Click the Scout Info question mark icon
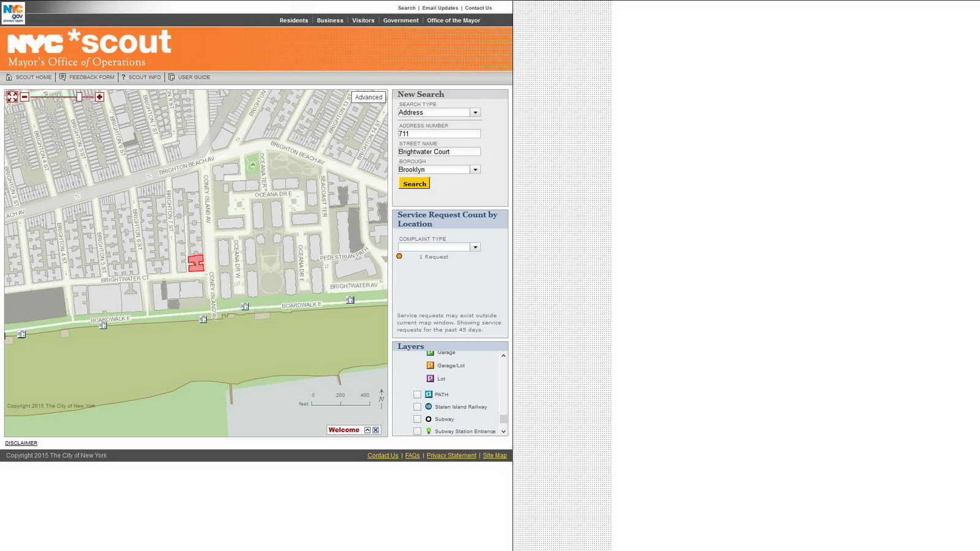This screenshot has width=980, height=551. tap(123, 77)
